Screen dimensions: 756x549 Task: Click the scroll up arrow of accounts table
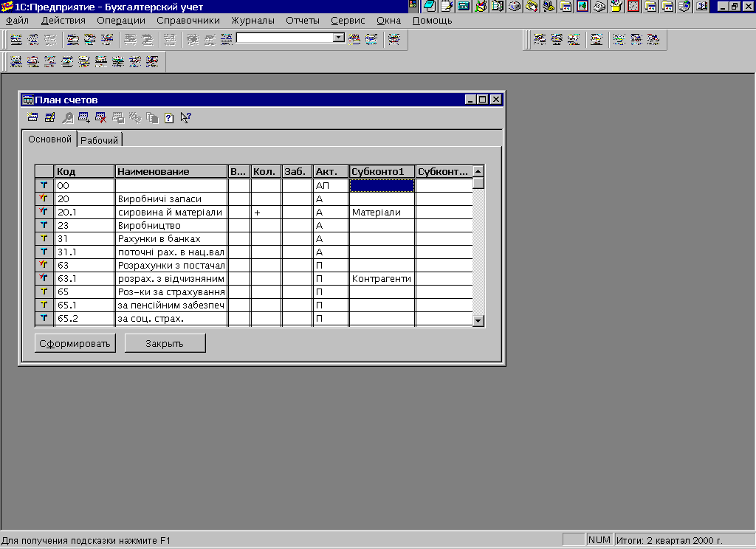click(478, 171)
